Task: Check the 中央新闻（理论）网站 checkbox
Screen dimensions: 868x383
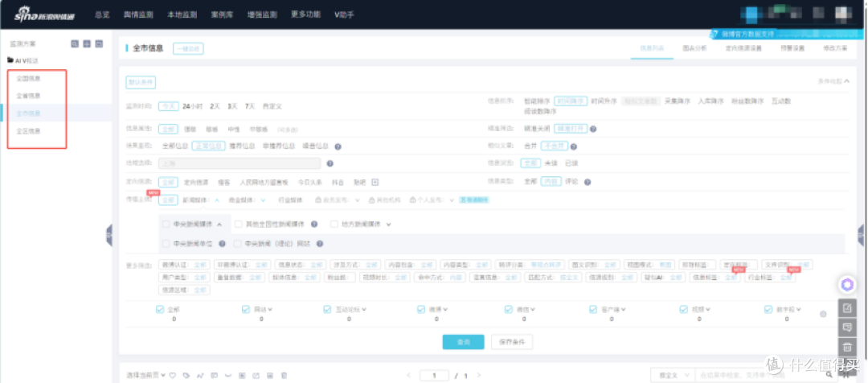Action: click(x=237, y=243)
